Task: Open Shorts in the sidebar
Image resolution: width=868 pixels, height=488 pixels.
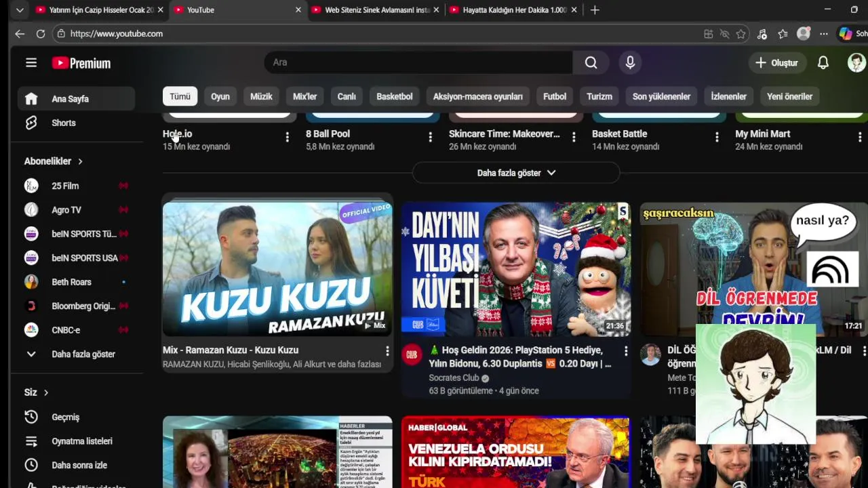Action: [x=76, y=123]
